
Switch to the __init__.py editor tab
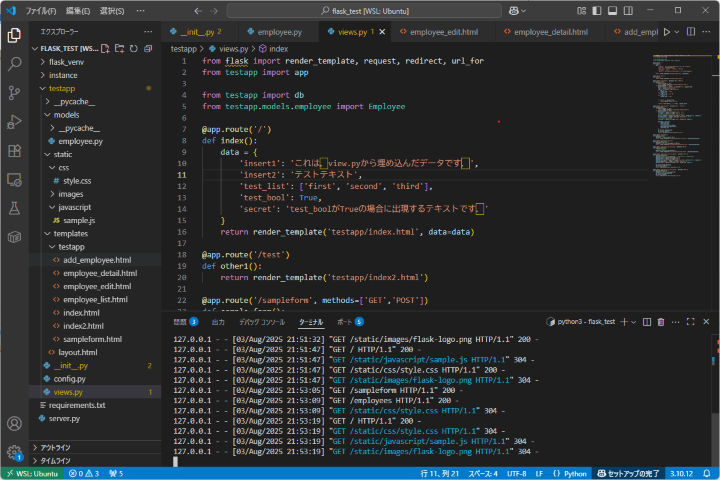tap(200, 32)
